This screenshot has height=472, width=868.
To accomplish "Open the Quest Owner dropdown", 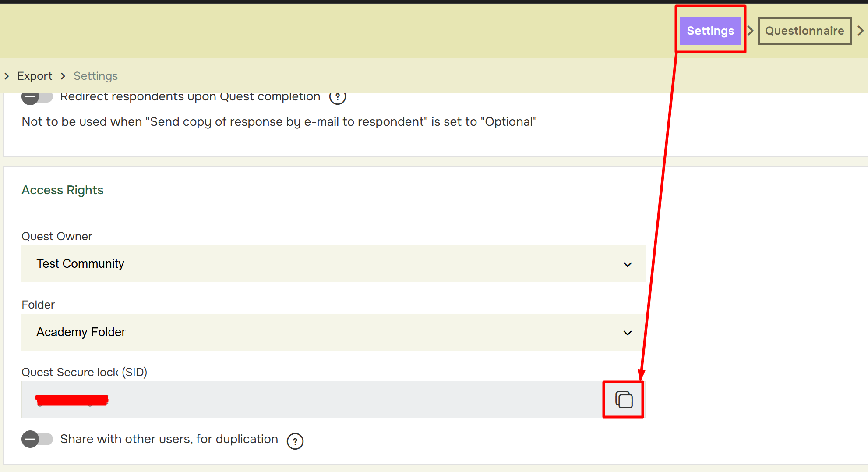I will pyautogui.click(x=333, y=264).
